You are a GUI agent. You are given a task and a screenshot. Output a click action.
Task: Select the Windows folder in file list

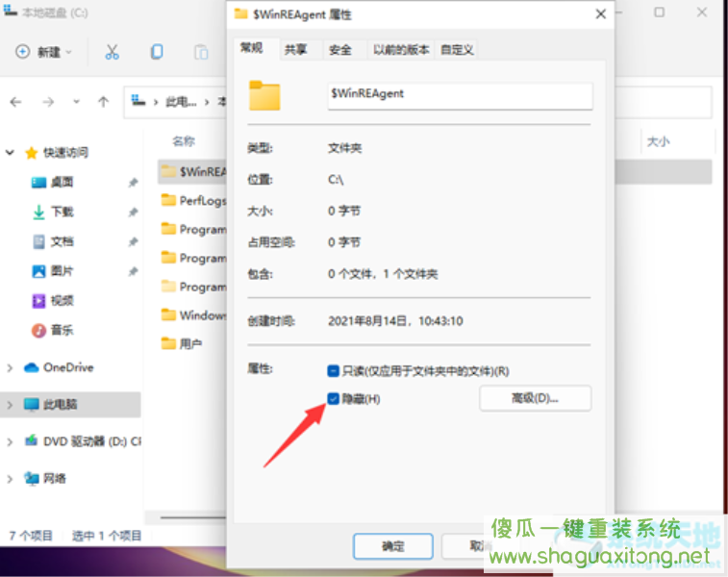[x=193, y=315]
